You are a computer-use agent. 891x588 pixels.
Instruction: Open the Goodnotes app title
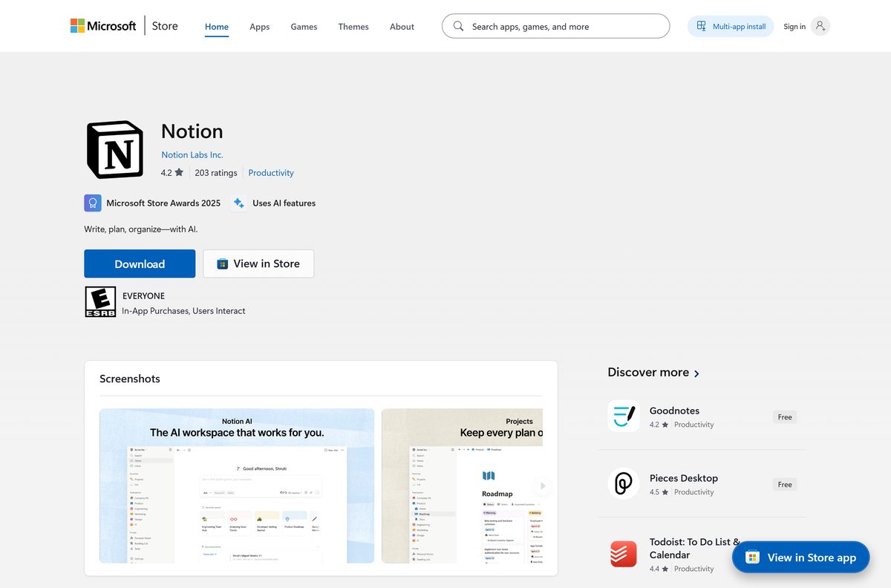pos(674,411)
